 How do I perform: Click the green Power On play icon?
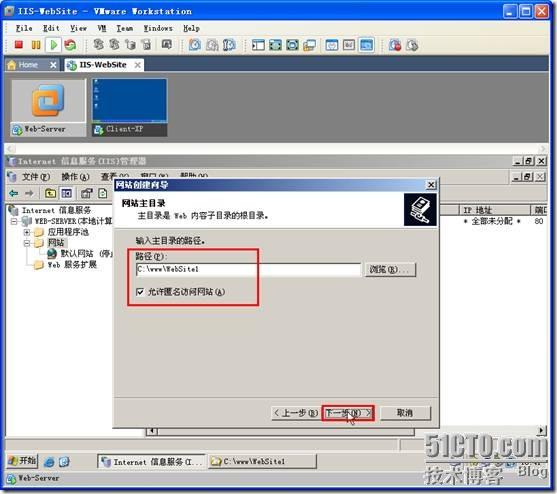(54, 45)
